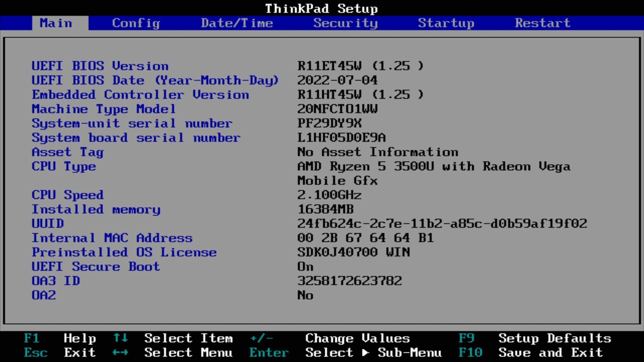Click the UUID value starting 24fb624c
Viewport: 644px width, 362px height.
tap(442, 224)
